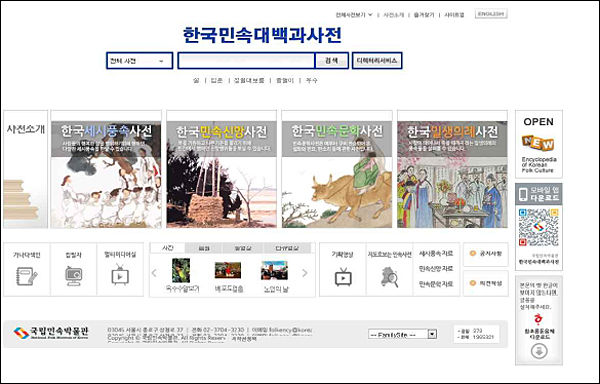Click the mobile app QR code
600x384 pixels.
pos(538,227)
